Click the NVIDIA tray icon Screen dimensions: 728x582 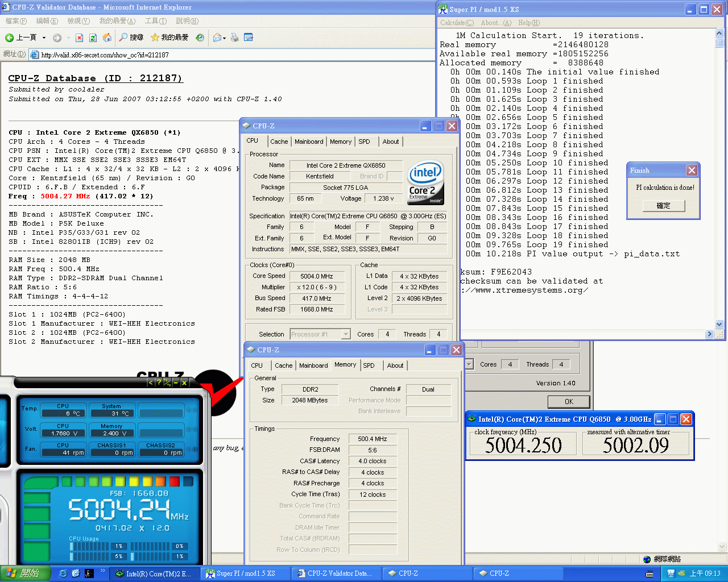[681, 573]
